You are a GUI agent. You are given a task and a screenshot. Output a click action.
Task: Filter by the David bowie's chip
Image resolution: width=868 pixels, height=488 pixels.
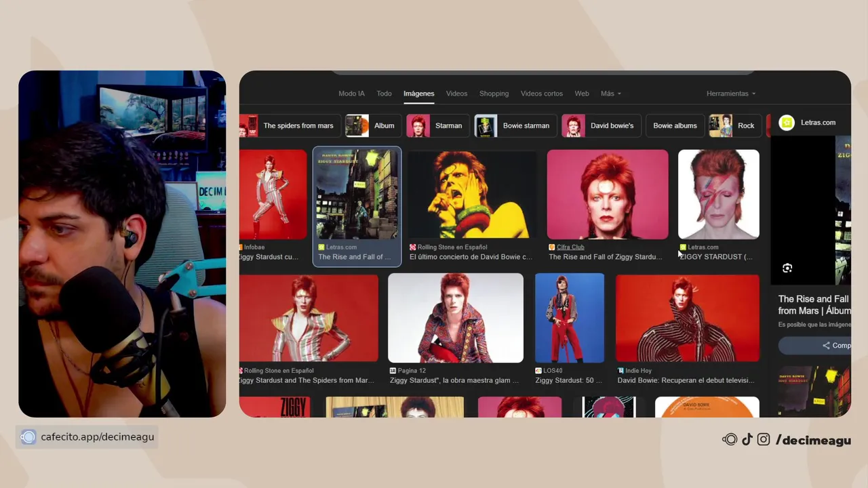coord(601,125)
